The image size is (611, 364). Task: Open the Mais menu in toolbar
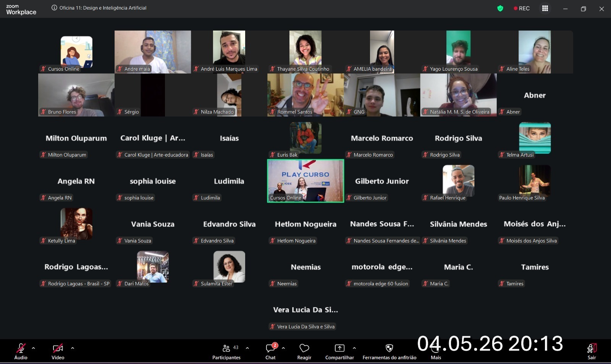436,351
